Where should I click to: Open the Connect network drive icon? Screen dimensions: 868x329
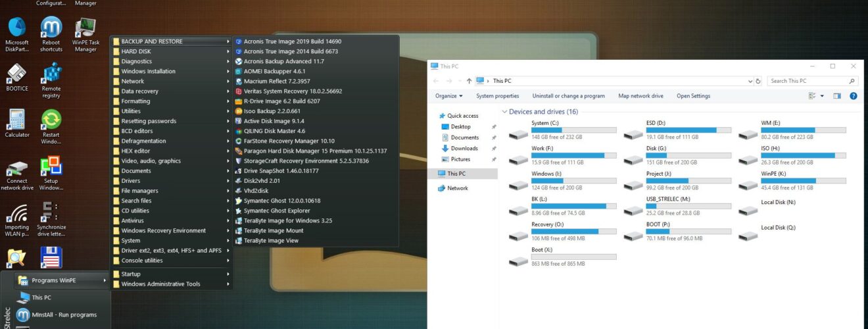[x=17, y=175]
